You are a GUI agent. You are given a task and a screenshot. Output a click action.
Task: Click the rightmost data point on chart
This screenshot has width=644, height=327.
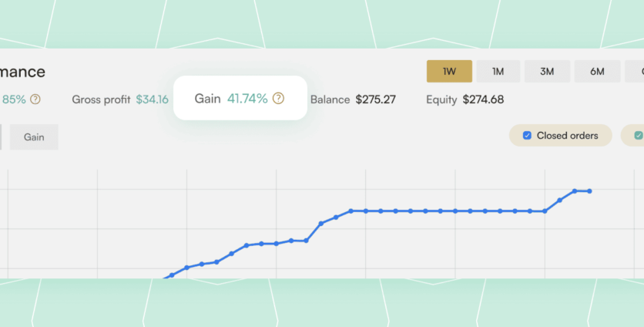click(589, 190)
